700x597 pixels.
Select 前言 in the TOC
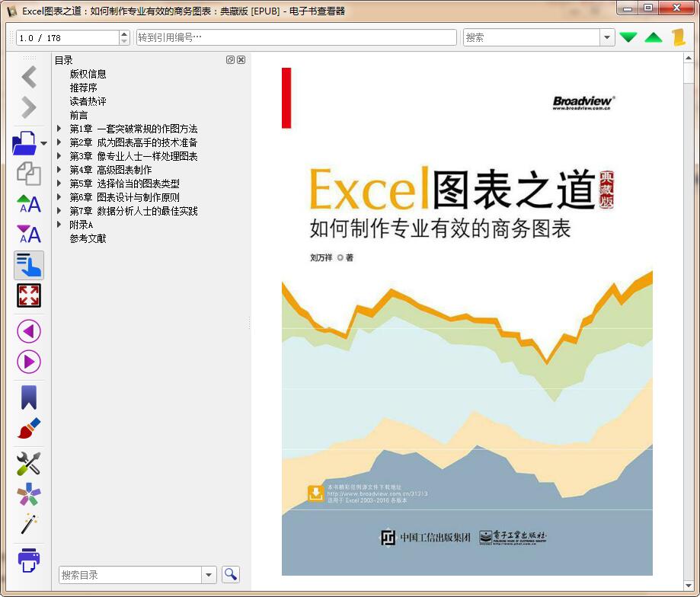(78, 115)
